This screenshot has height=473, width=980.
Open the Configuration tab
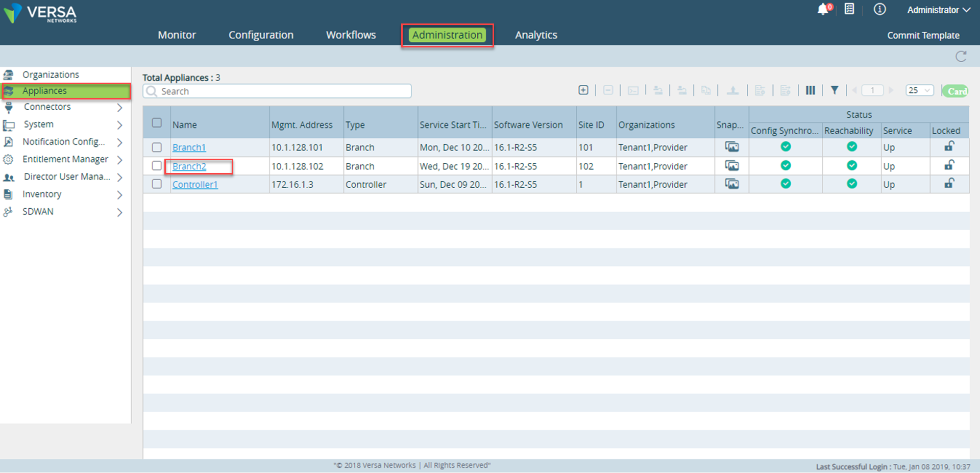click(x=261, y=35)
